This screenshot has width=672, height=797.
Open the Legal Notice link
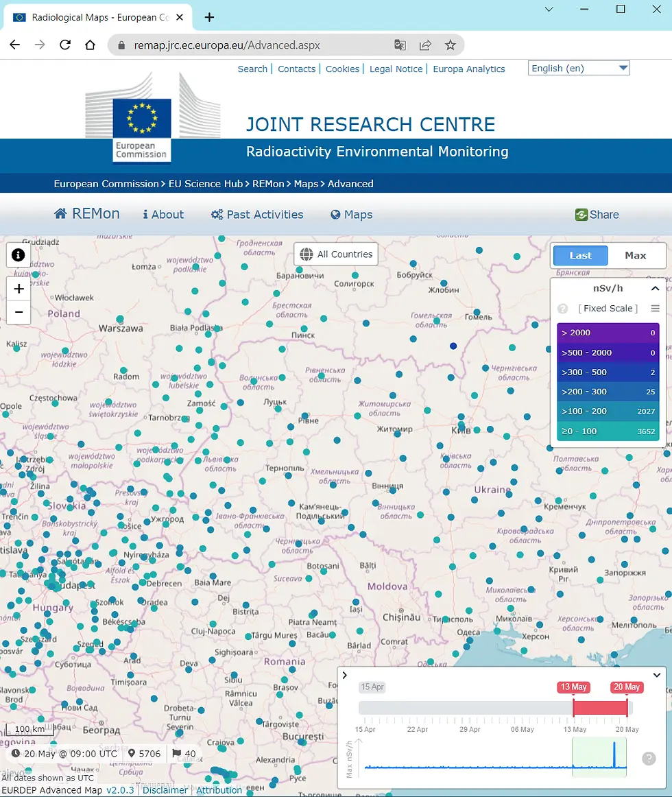point(396,69)
